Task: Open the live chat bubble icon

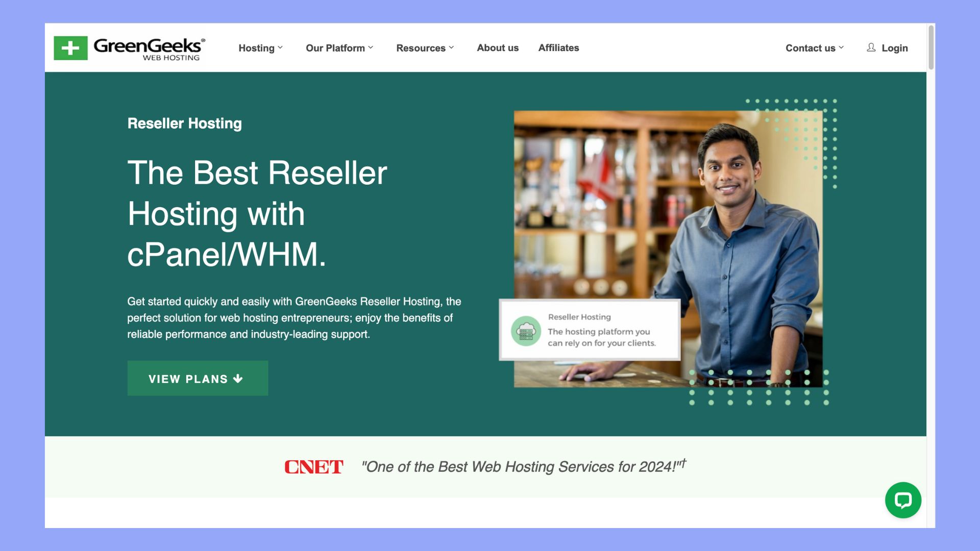Action: click(x=902, y=500)
